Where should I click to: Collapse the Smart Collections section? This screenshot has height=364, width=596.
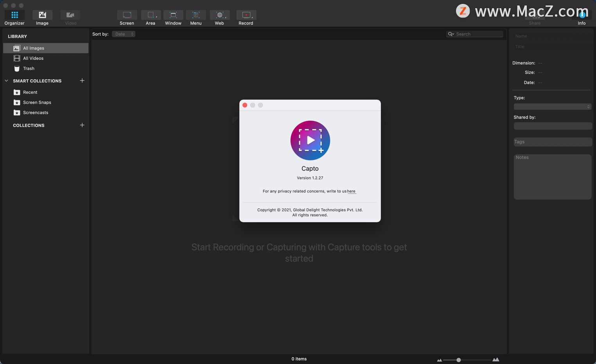[x=6, y=81]
